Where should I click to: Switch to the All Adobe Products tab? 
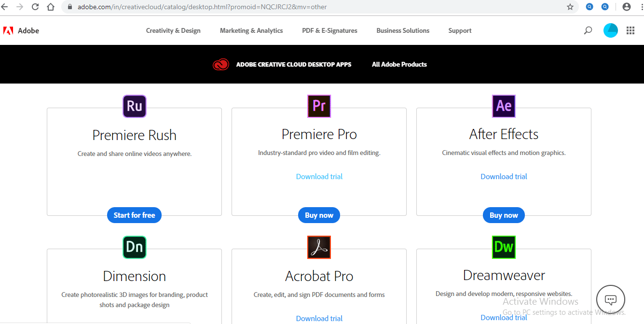tap(399, 64)
